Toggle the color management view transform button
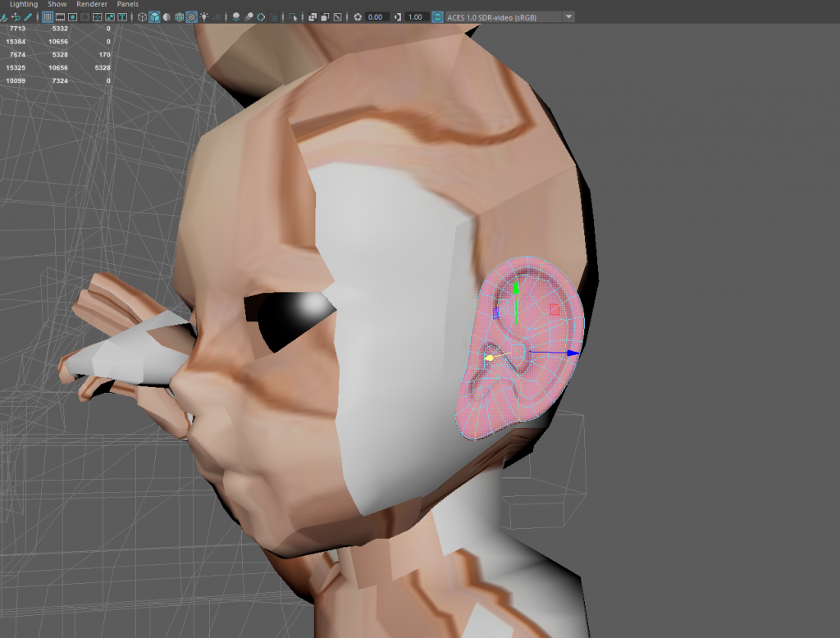840x638 pixels. pyautogui.click(x=437, y=16)
